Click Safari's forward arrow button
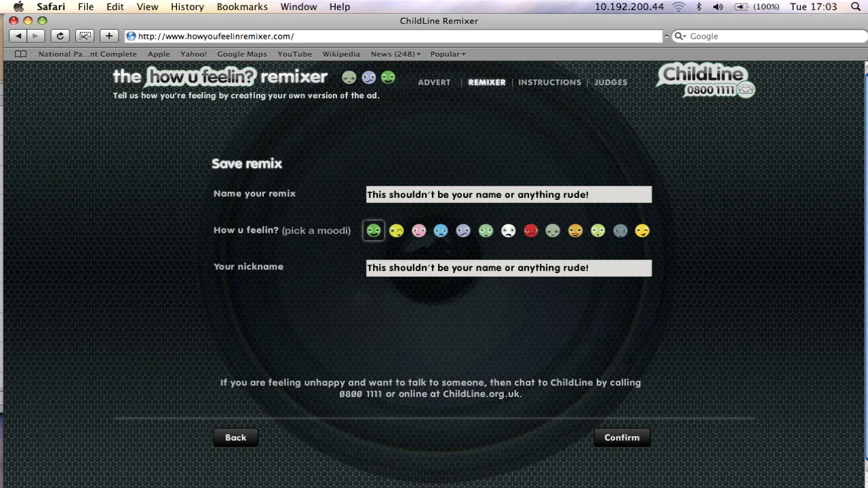 [36, 36]
